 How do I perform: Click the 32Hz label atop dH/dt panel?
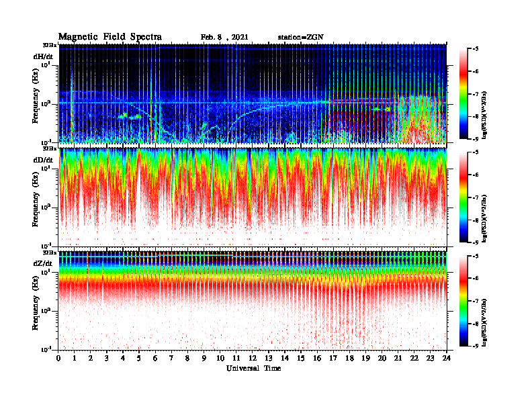pyautogui.click(x=50, y=45)
